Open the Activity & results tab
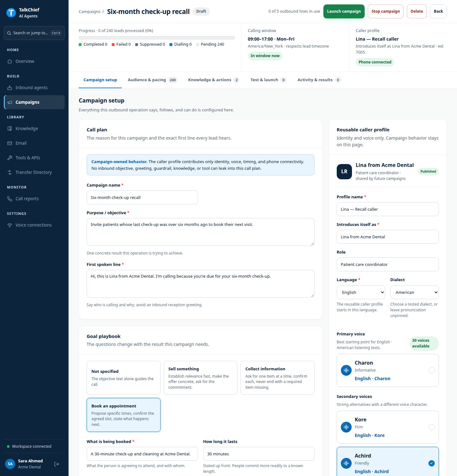This screenshot has height=476, width=457. pos(319,80)
